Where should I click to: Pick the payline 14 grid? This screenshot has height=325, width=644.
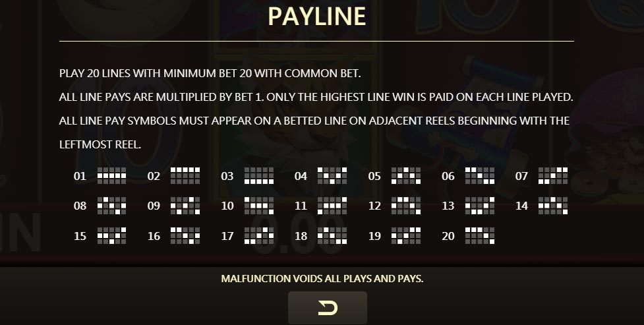pyautogui.click(x=553, y=206)
